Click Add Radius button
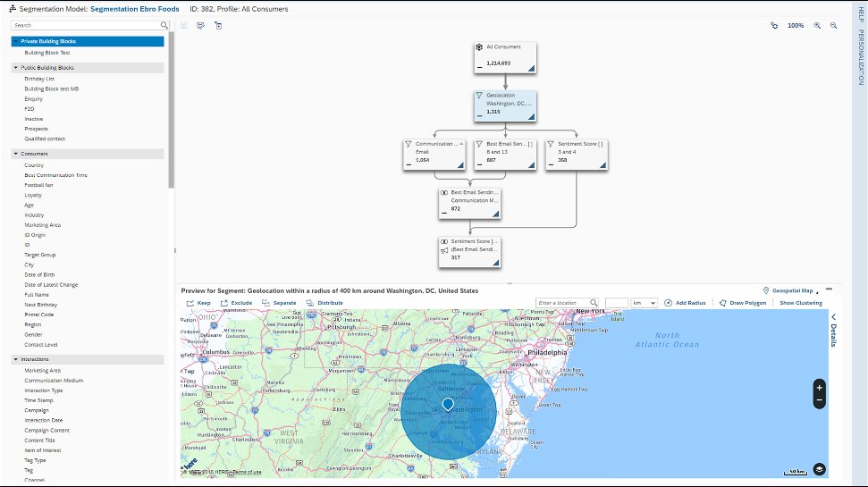Screen dimensions: 868x487 685,303
